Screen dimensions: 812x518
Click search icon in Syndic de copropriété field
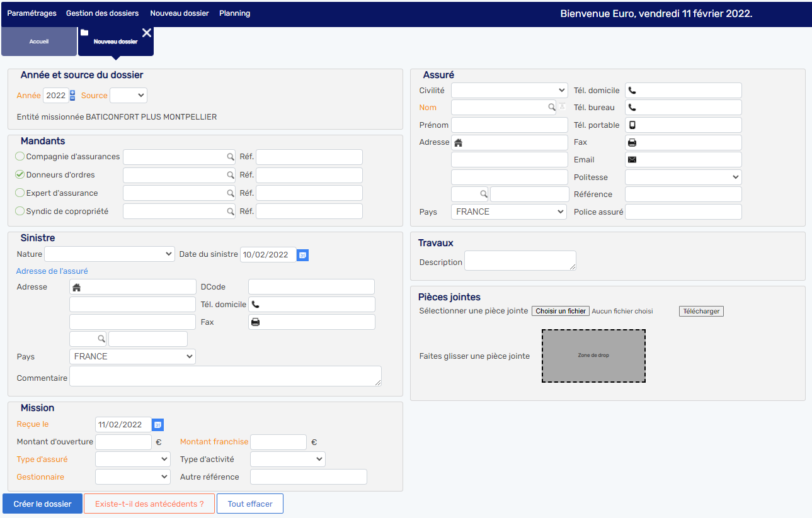click(x=231, y=211)
